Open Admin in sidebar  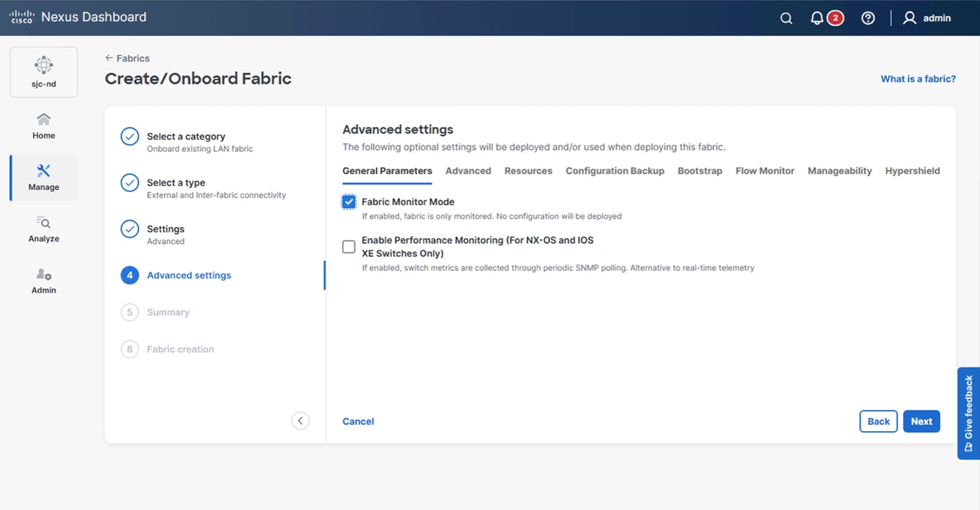[44, 281]
